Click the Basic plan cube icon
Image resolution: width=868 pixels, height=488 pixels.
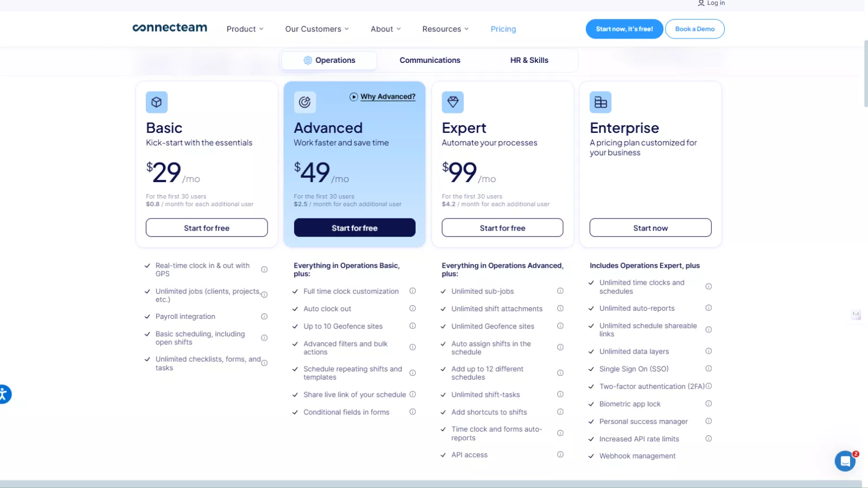157,102
